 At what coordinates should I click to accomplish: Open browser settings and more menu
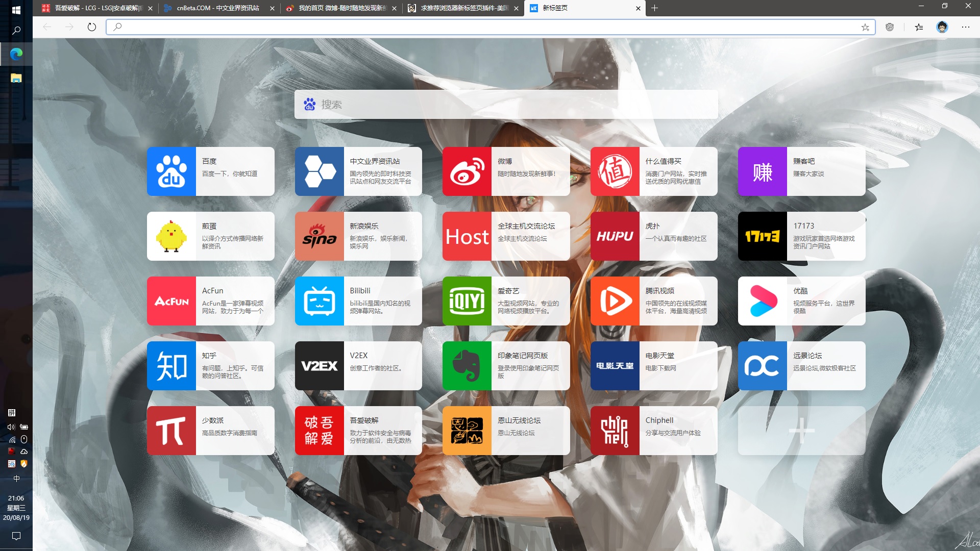(x=965, y=28)
